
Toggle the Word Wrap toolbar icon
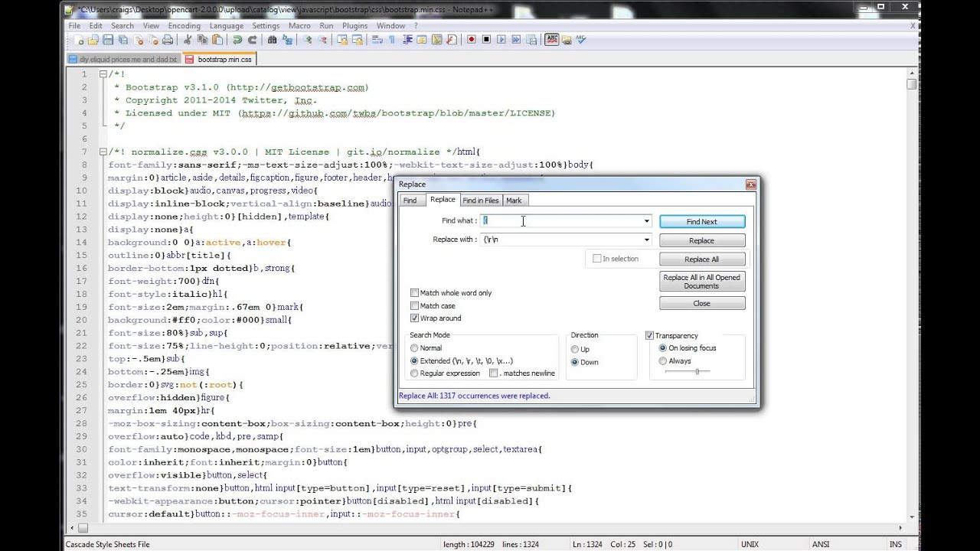coord(377,40)
